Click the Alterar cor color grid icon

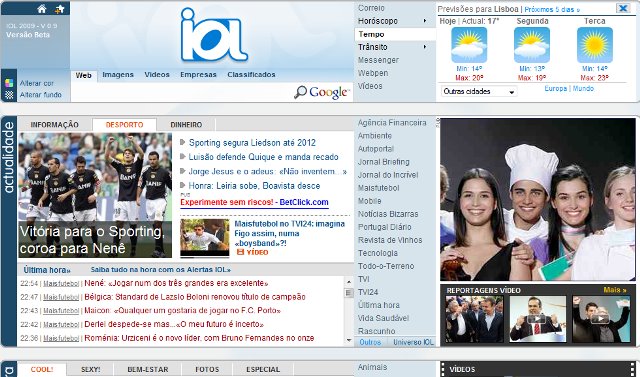[9, 83]
